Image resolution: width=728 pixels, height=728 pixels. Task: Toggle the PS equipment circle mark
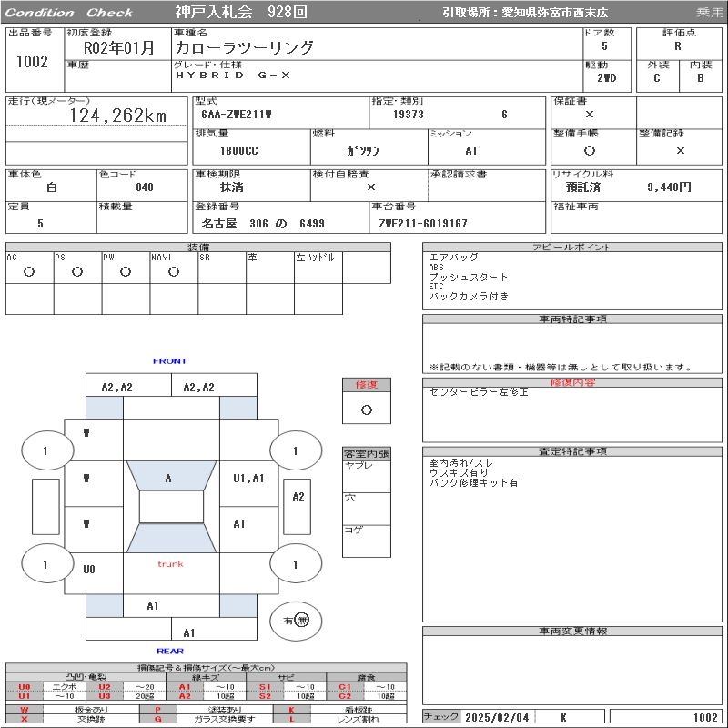(77, 272)
